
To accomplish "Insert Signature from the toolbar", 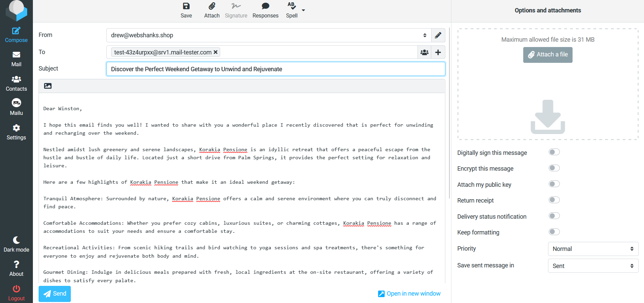I will pyautogui.click(x=236, y=10).
